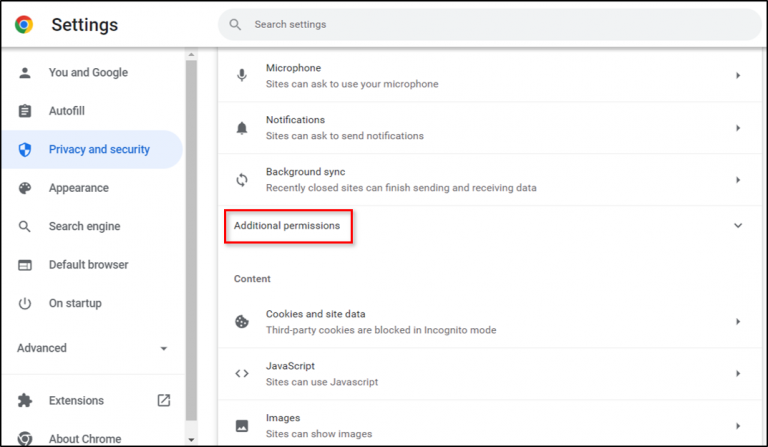Click the Chrome logo icon

click(24, 25)
